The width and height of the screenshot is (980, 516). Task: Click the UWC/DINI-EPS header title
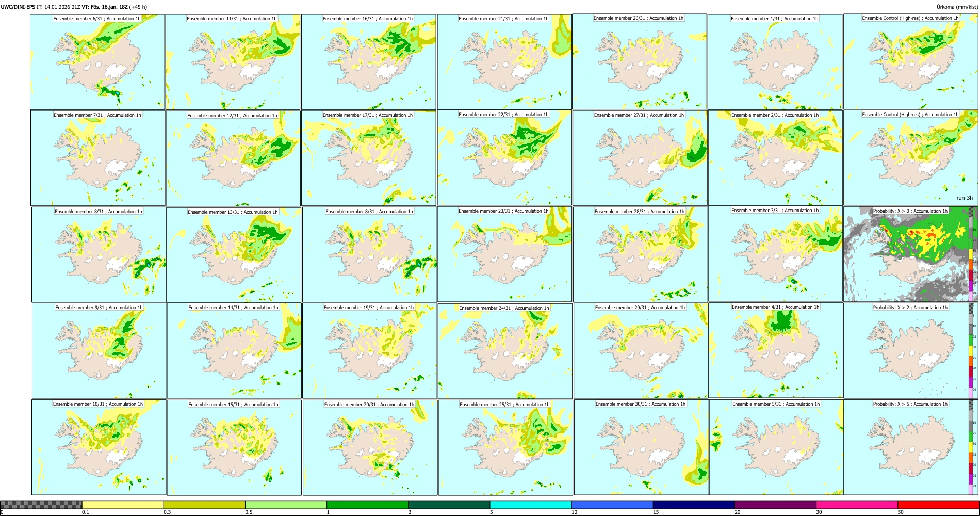pyautogui.click(x=18, y=7)
